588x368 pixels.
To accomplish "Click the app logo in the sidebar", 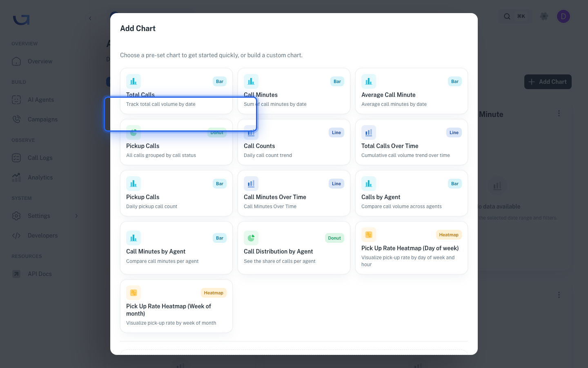I will click(21, 20).
